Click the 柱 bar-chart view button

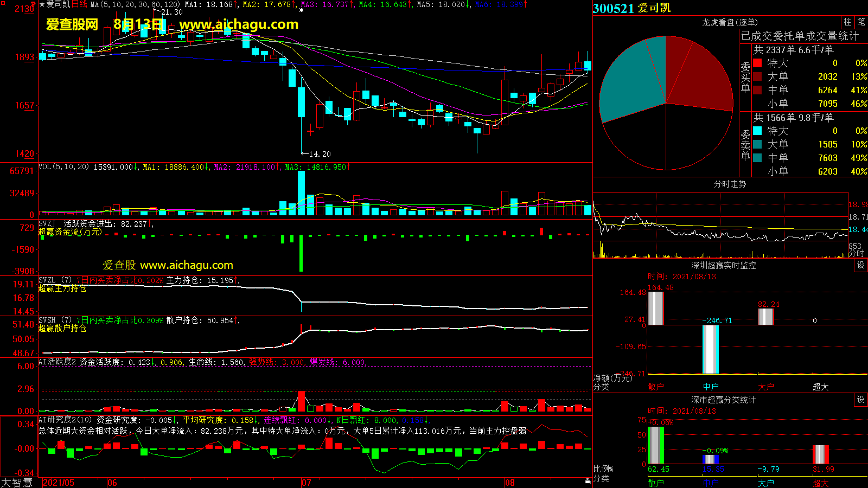tap(847, 22)
